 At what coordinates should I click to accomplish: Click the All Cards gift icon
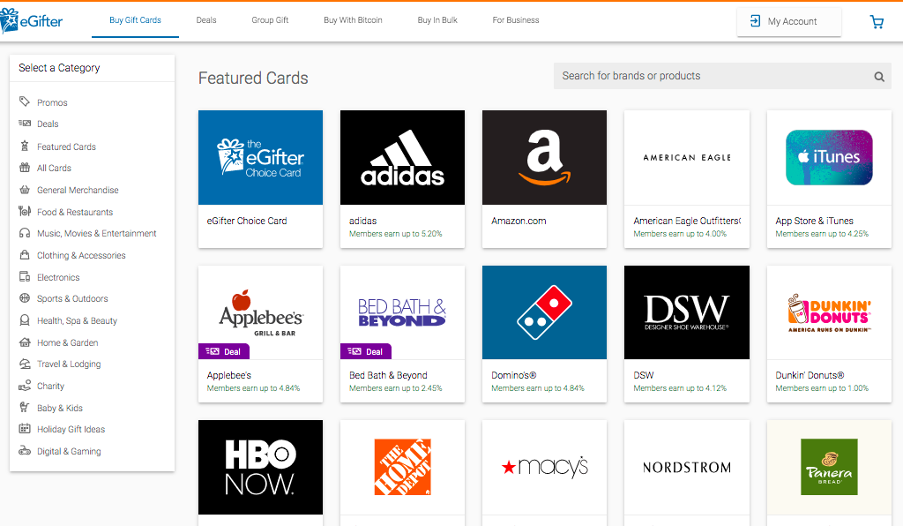pos(24,167)
